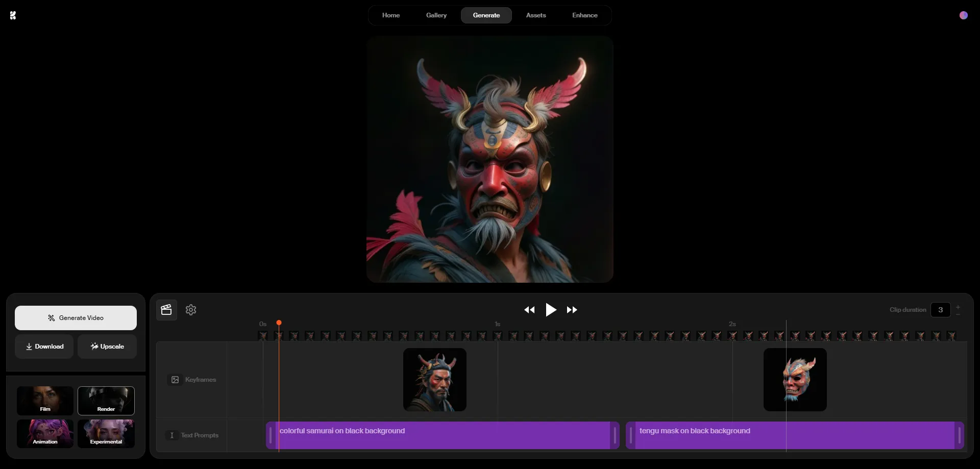Play the video preview
980x469 pixels.
[551, 310]
